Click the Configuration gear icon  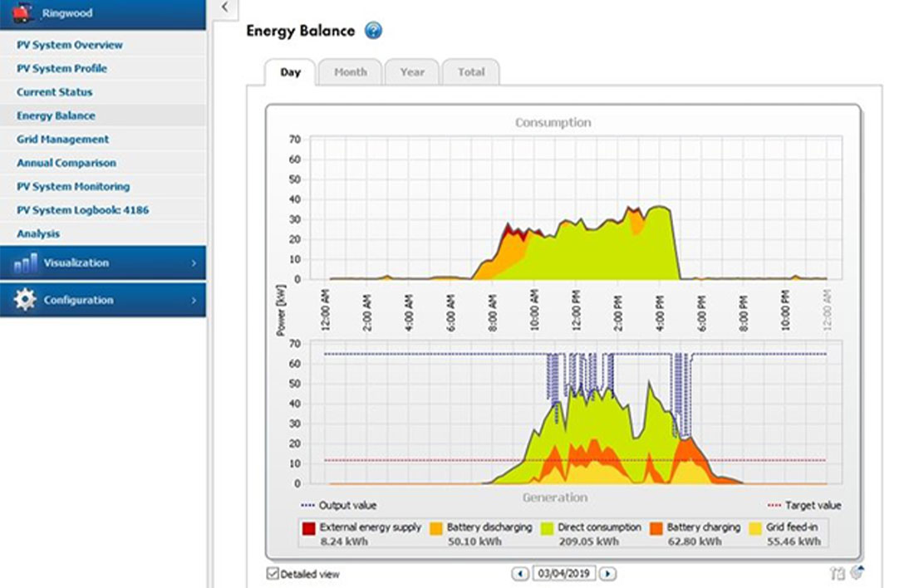point(25,300)
